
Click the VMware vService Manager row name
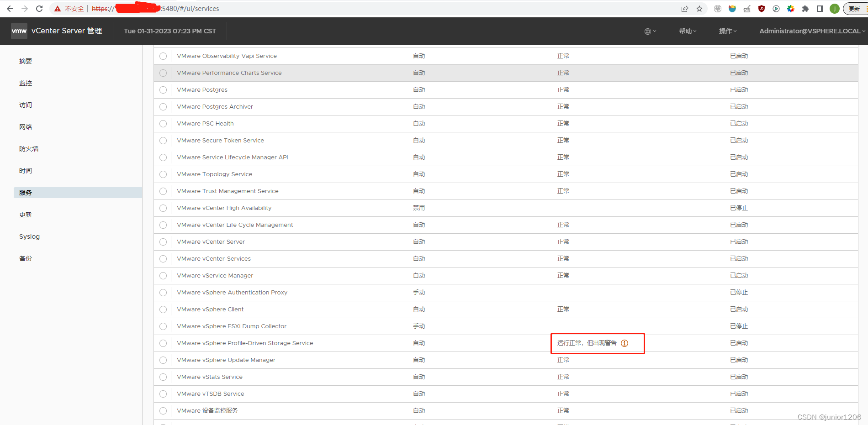pos(215,276)
